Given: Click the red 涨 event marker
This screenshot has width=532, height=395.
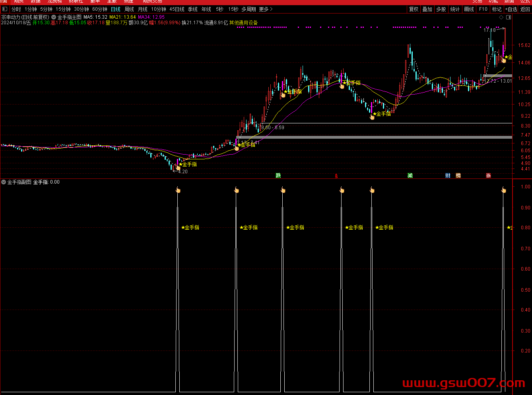Looking at the screenshot, I should [488, 175].
